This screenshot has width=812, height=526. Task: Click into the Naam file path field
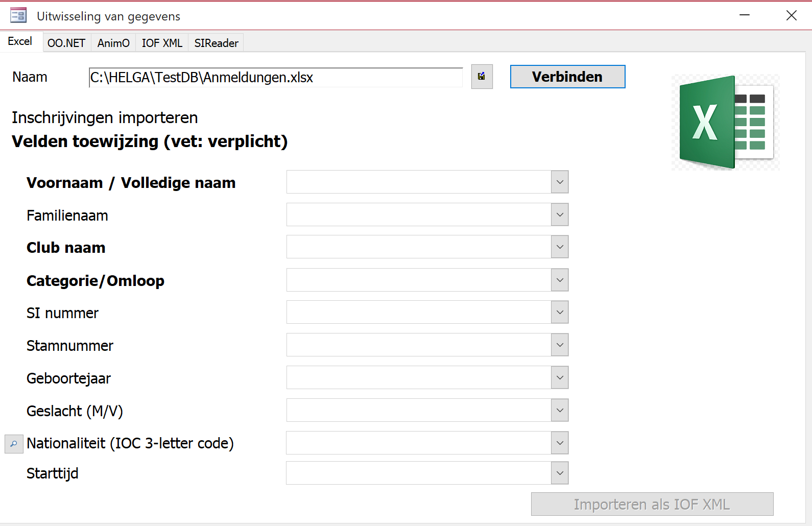(276, 78)
